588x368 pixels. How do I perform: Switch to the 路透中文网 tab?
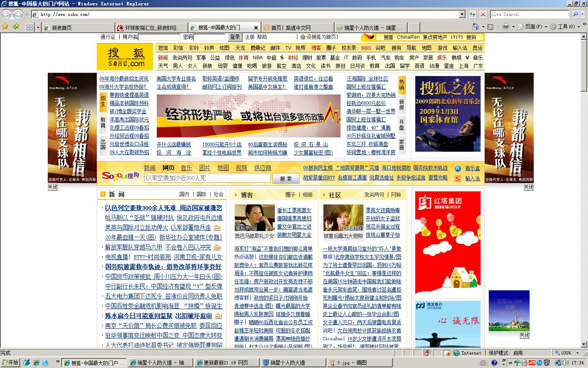click(298, 28)
